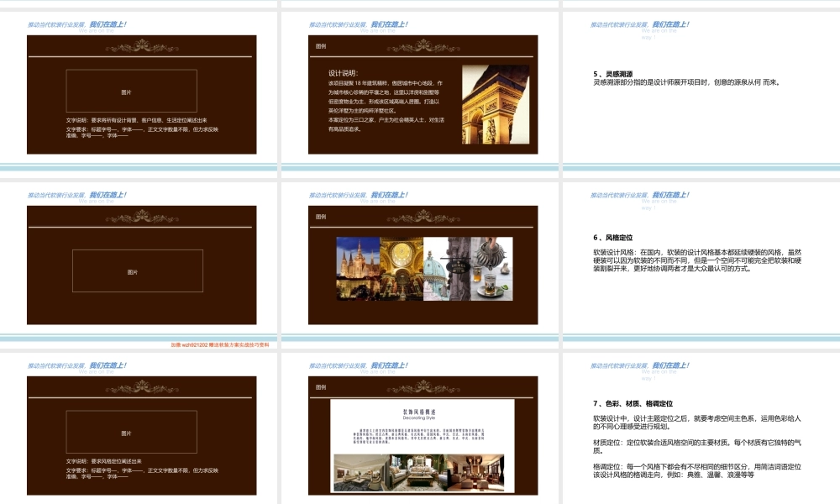
Task: Click the paragraph starting 软装设计中,设计主题定位
Action: [697, 423]
